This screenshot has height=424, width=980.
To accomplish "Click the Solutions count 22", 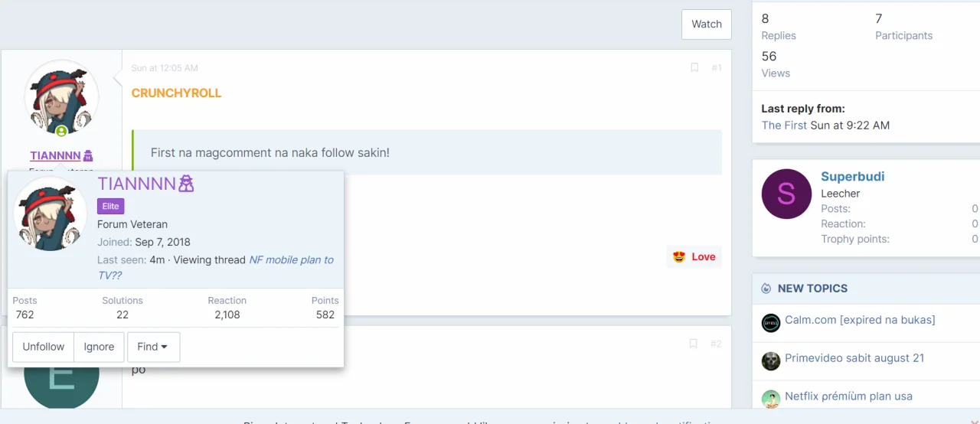I will [122, 315].
